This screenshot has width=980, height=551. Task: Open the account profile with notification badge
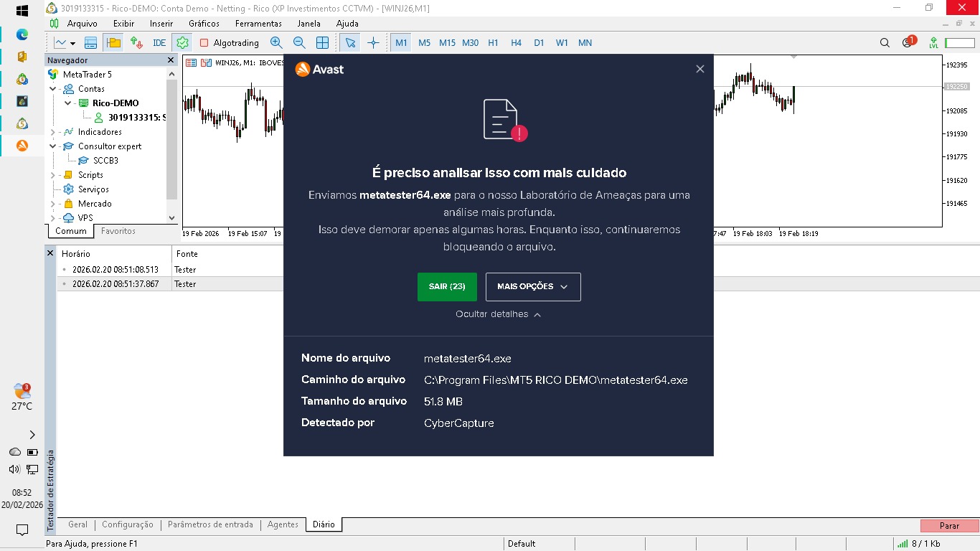coord(908,42)
